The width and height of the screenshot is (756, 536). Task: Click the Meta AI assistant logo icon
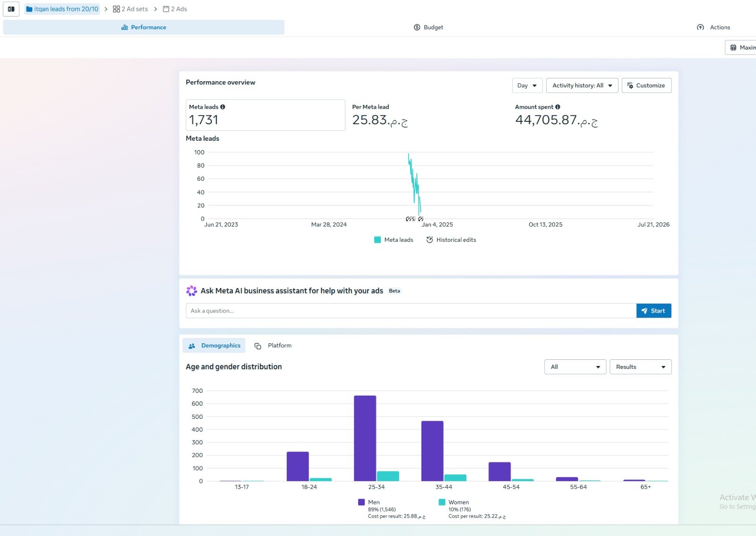click(x=191, y=291)
